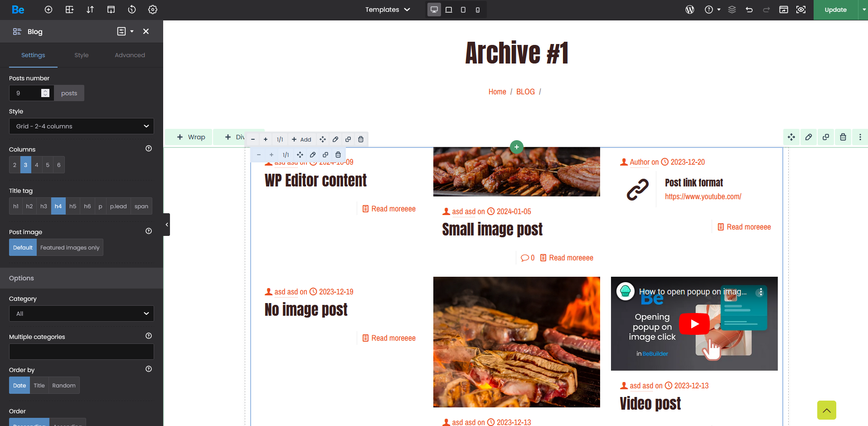Click the eye preview icon

point(801,10)
